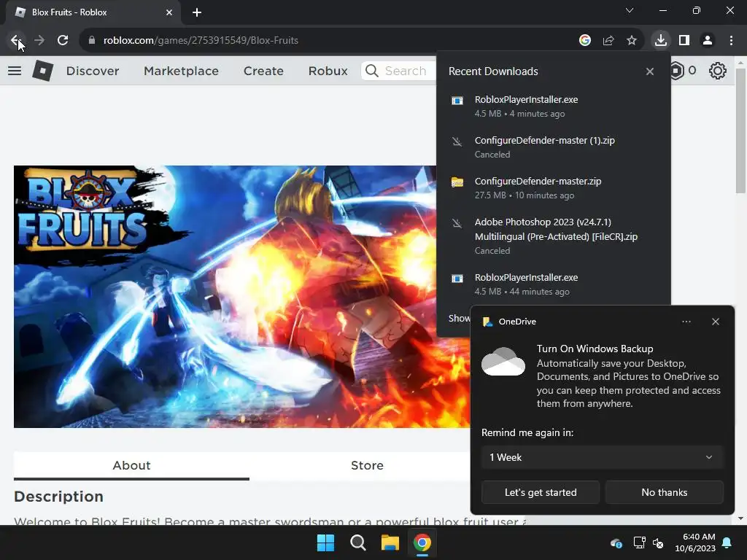
Task: Go back using the browser back arrow
Action: [15, 41]
